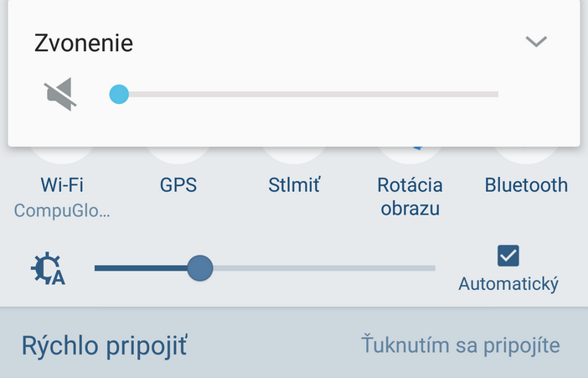Screen dimensions: 588x378
Task: Tap the Automatický label text
Action: 508,284
